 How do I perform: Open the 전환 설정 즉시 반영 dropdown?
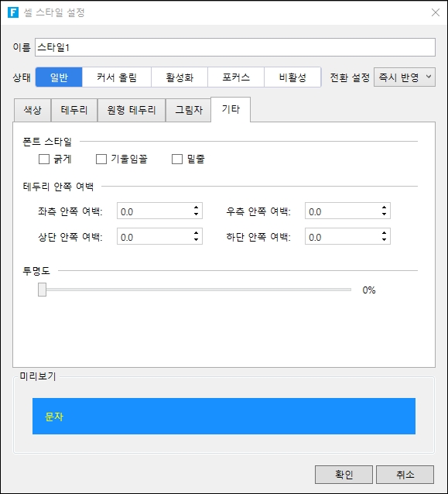tap(405, 77)
